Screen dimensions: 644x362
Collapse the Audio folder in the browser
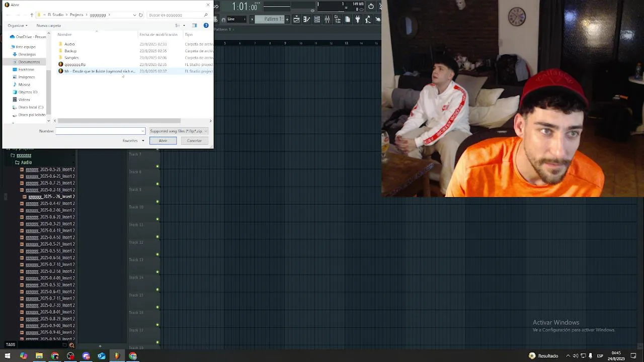[23, 162]
